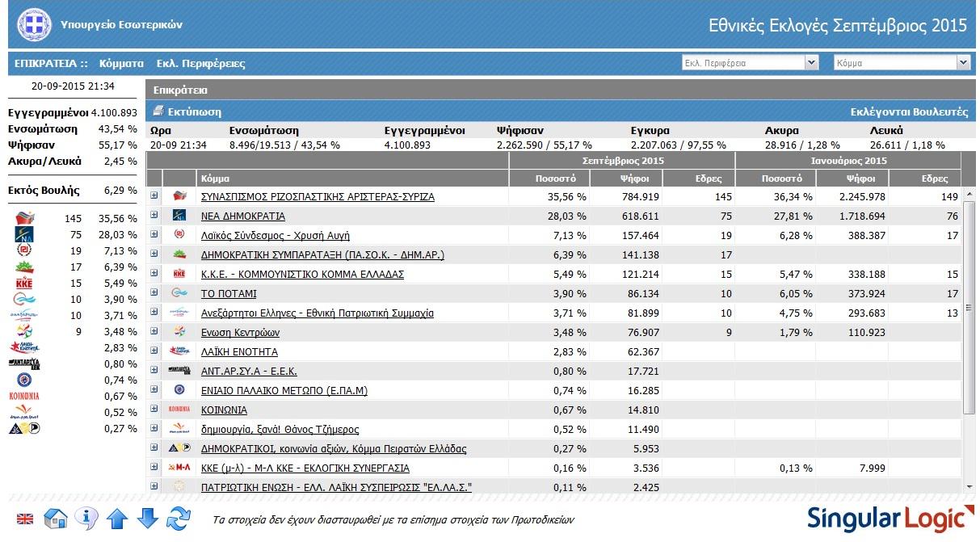Viewport: 980px width, 542px height.
Task: Expand the ΣΥΡΙΖΑ row with the plus icon
Action: (154, 195)
